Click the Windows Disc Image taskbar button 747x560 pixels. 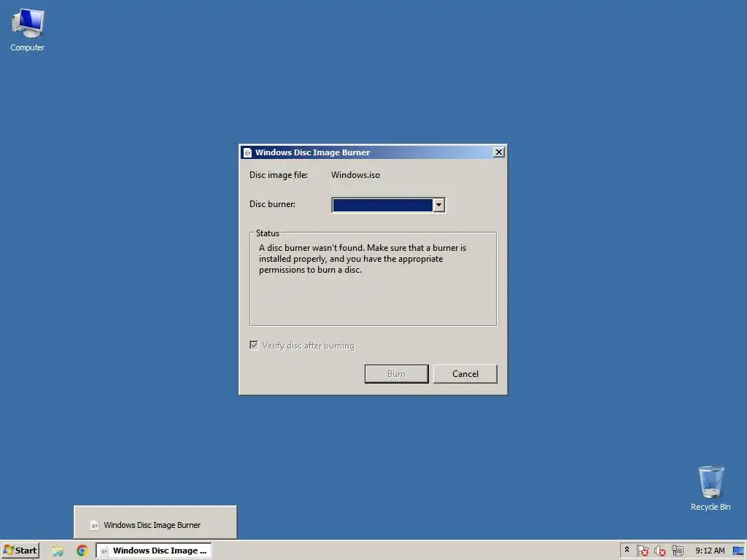click(x=154, y=551)
